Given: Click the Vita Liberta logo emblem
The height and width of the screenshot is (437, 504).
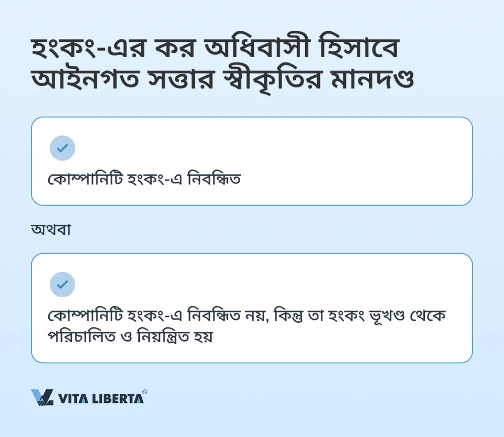Looking at the screenshot, I should 42,397.
